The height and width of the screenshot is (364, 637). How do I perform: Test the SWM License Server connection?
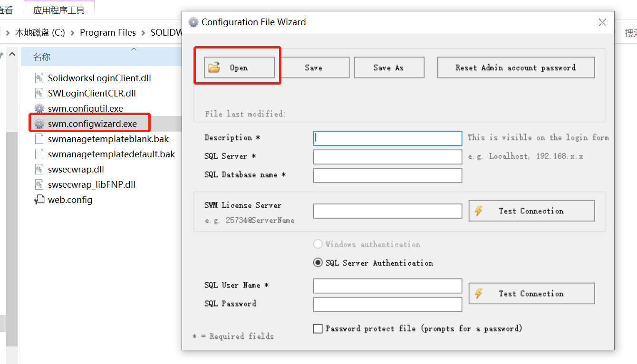[x=531, y=211]
